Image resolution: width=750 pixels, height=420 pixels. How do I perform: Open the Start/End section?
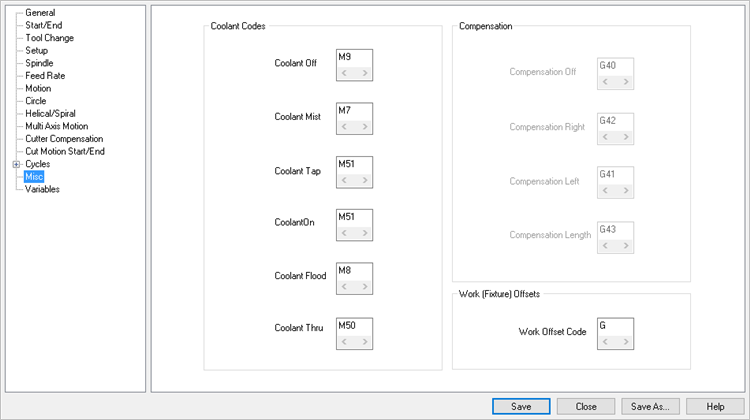[x=44, y=25]
